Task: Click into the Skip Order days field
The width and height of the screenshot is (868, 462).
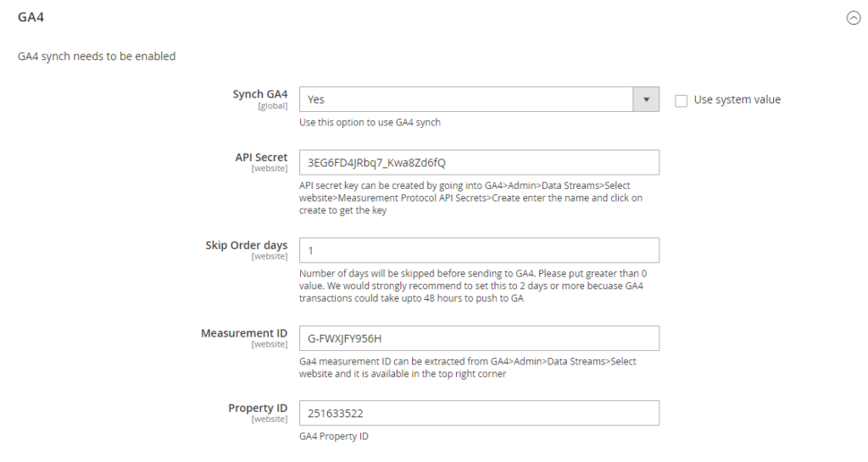Action: point(479,250)
